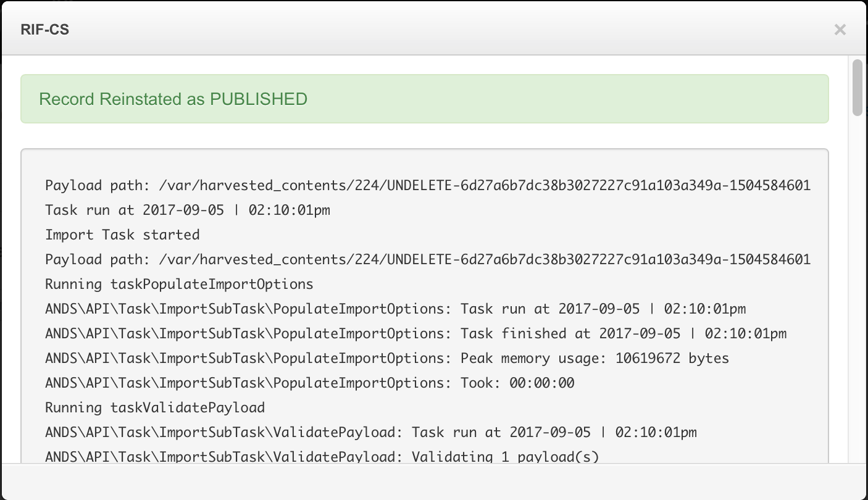Click the 'Running taskValidatePayload' line
This screenshot has width=868, height=500.
[155, 407]
